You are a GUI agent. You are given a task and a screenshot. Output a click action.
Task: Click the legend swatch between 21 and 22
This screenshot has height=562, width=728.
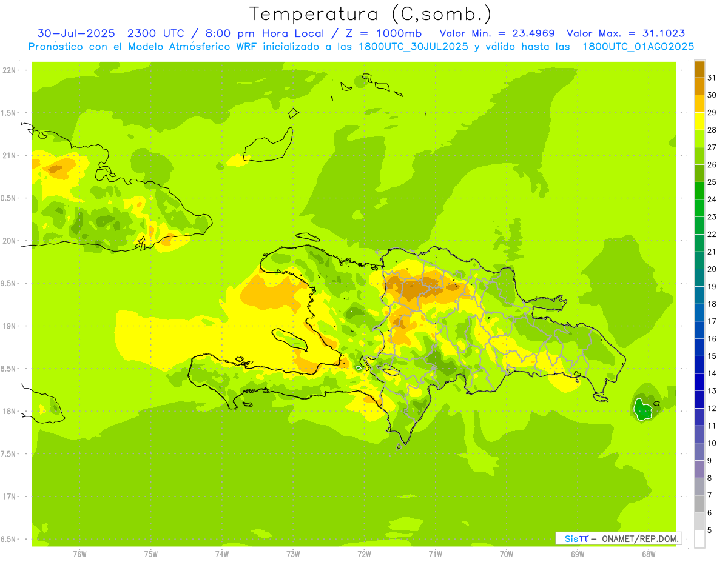(699, 243)
